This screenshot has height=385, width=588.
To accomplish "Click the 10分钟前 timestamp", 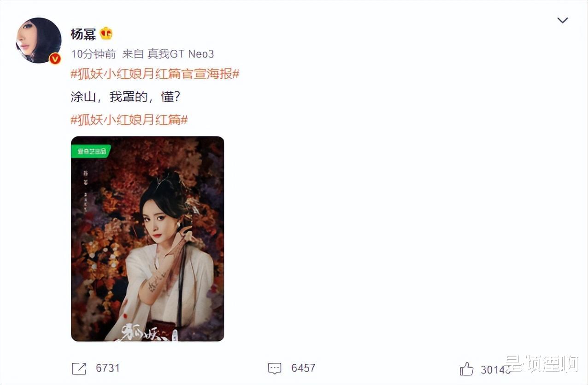I will (94, 54).
